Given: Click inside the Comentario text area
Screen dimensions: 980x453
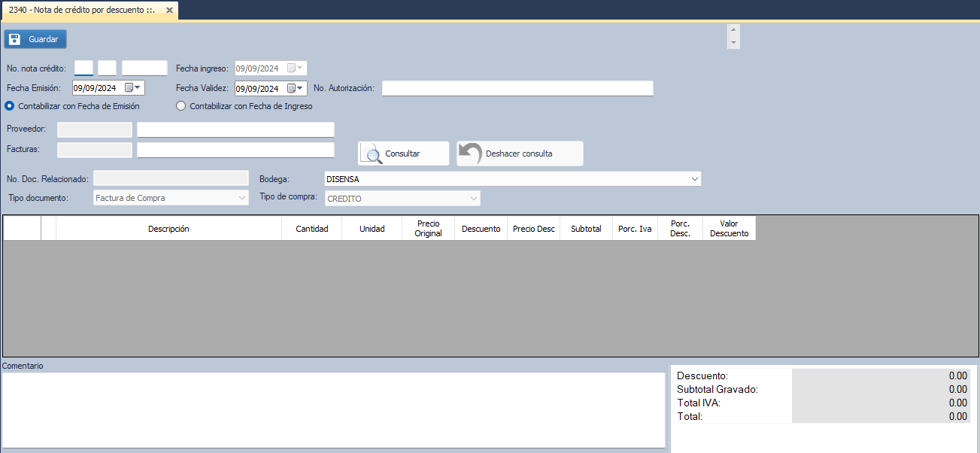Looking at the screenshot, I should pos(333,410).
